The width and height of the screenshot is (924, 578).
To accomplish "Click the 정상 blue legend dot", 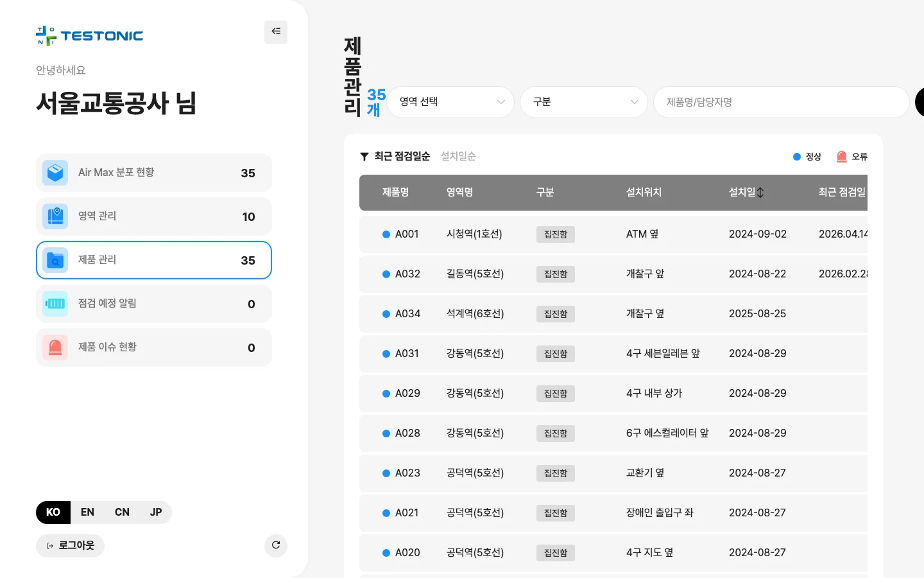I will click(x=797, y=157).
